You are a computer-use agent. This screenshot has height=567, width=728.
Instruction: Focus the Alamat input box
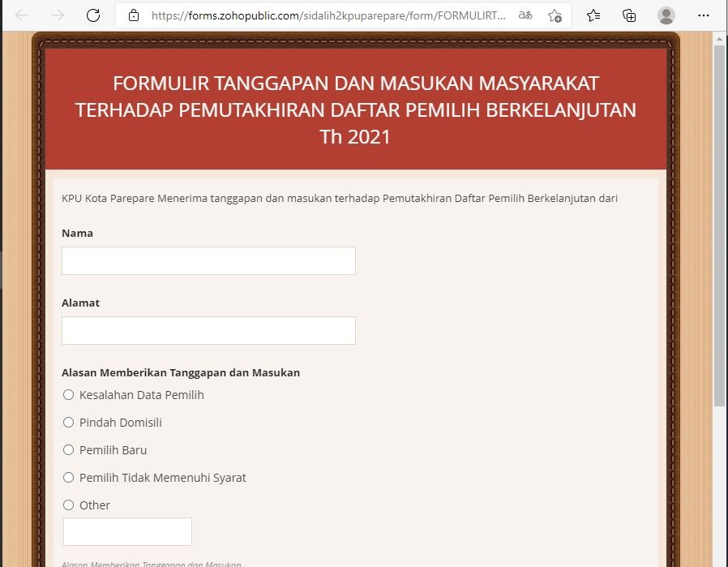[208, 331]
